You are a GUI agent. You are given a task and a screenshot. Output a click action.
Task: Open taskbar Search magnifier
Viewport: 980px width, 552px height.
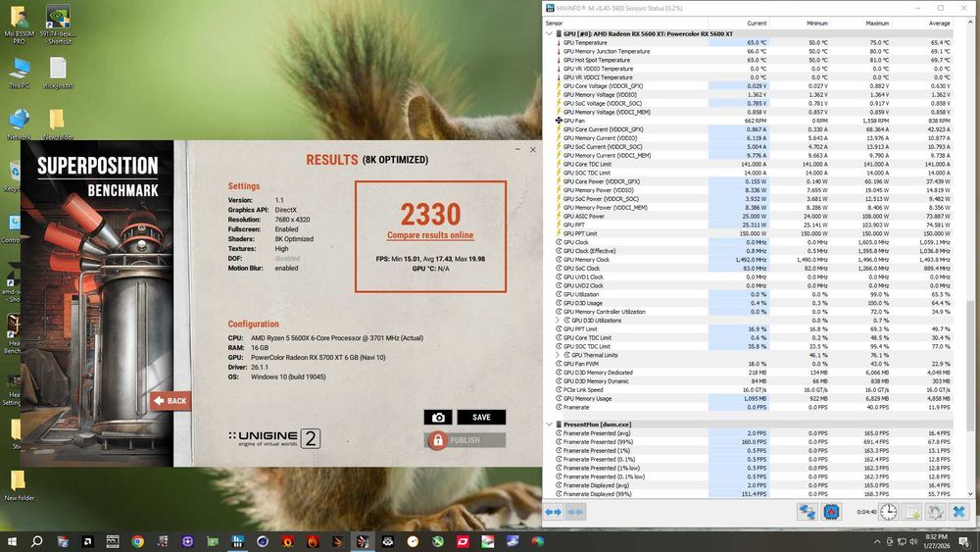37,541
